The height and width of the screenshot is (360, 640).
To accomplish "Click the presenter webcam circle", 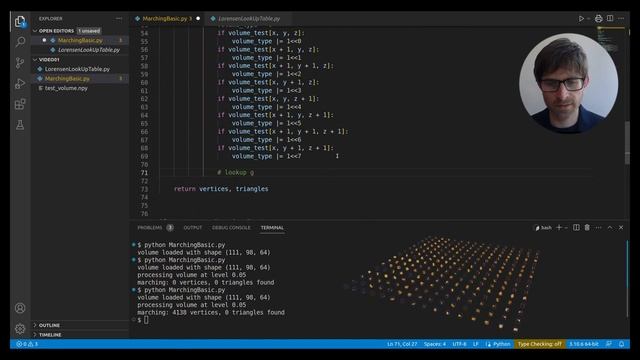I will [x=568, y=83].
